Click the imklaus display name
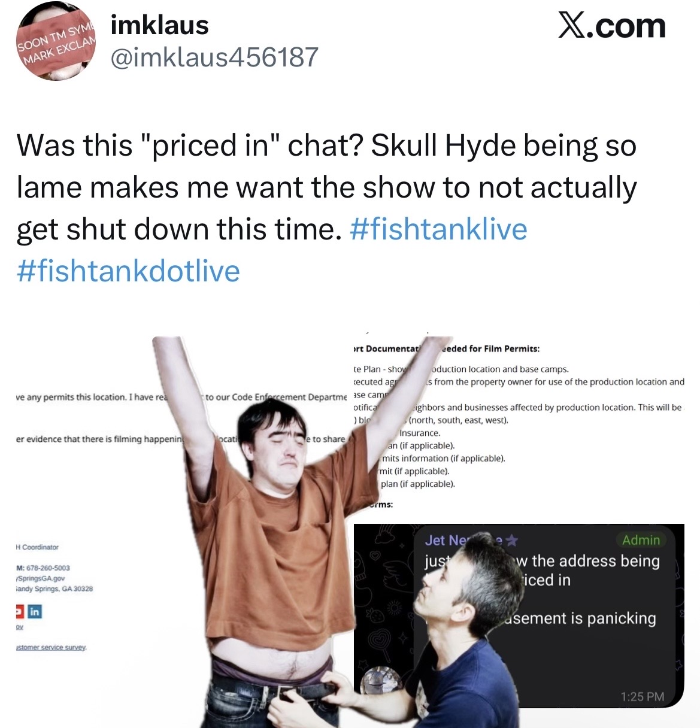The width and height of the screenshot is (700, 728). [160, 25]
